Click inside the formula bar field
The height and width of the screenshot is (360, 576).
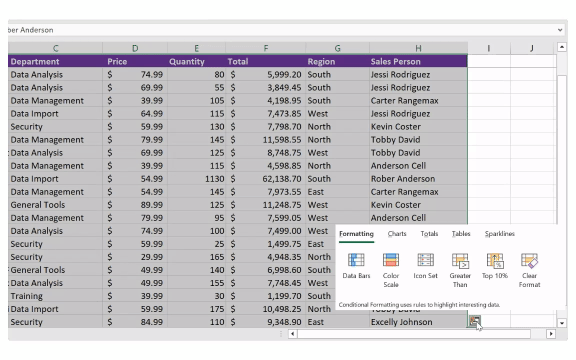282,30
